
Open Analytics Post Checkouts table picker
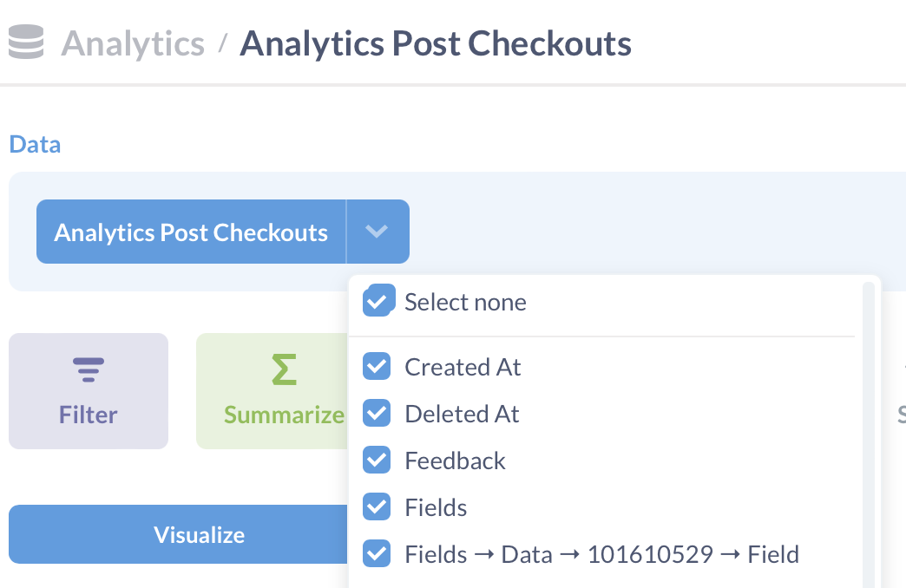(191, 232)
